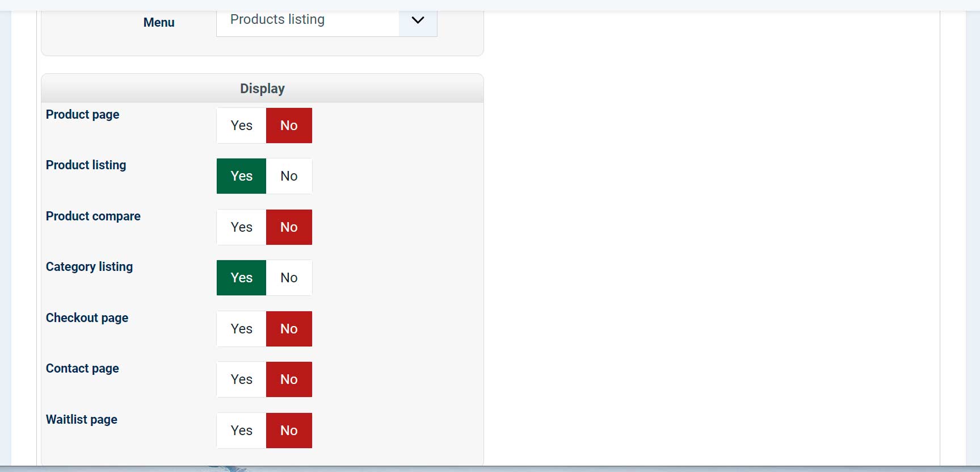Click the Waitlist page label

(x=82, y=420)
